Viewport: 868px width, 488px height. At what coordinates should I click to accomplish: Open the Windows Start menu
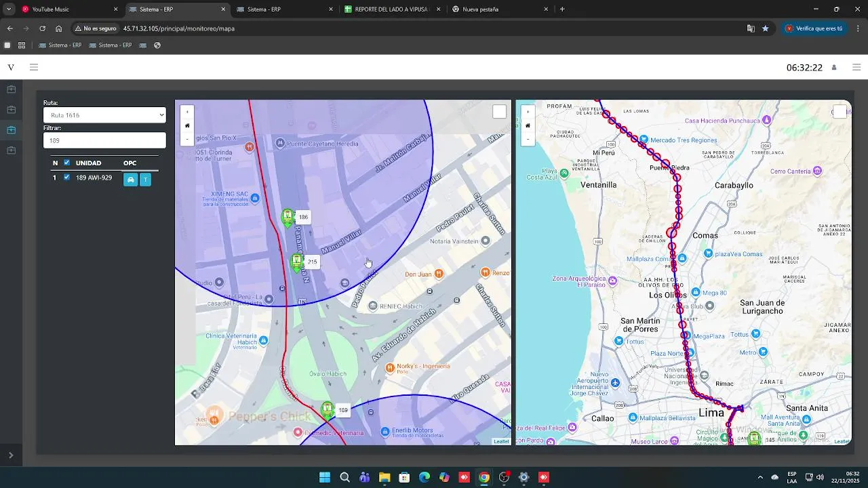[325, 477]
